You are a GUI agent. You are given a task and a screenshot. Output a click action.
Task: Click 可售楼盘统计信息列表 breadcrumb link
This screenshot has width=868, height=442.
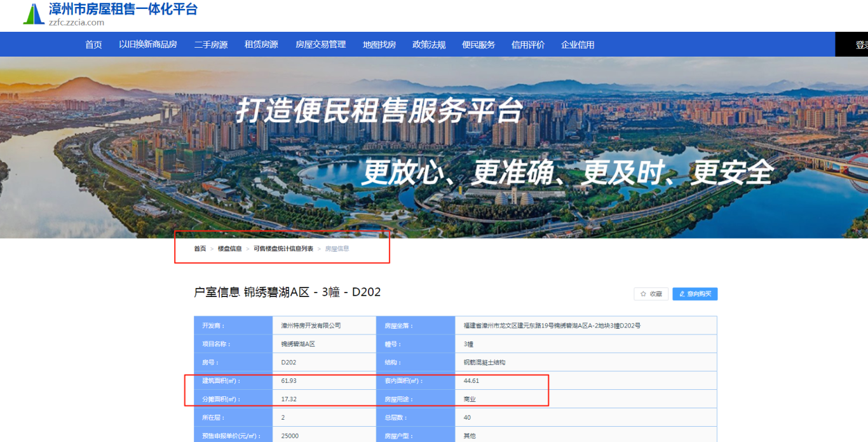(283, 249)
